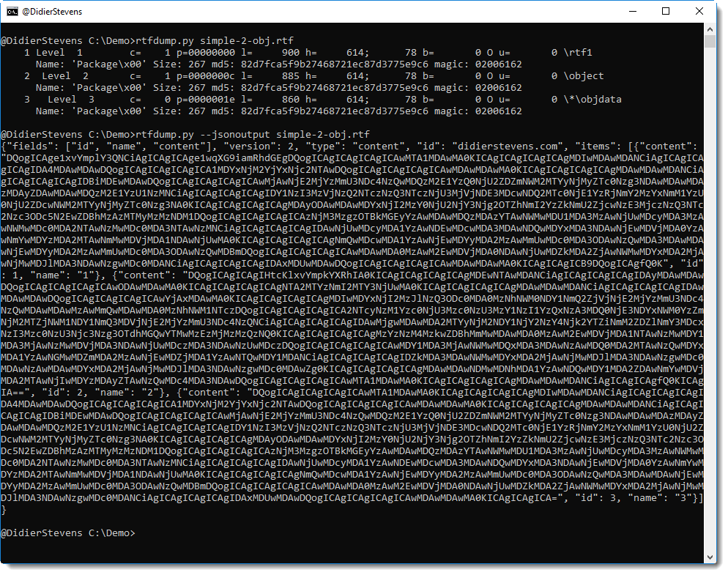Click the scrollbar up arrow

[709, 29]
